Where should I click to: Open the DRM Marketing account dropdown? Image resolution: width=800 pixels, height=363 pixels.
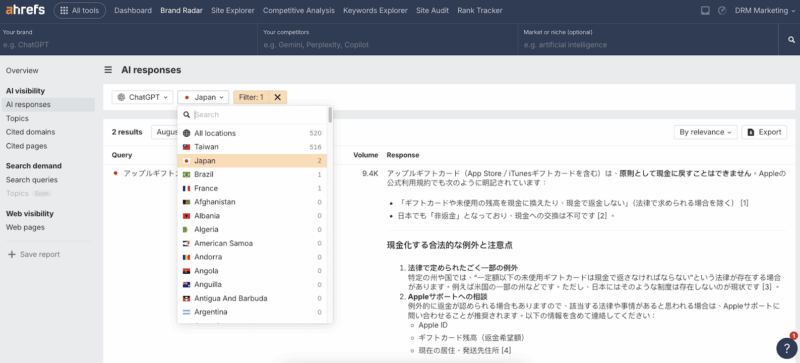tap(765, 11)
